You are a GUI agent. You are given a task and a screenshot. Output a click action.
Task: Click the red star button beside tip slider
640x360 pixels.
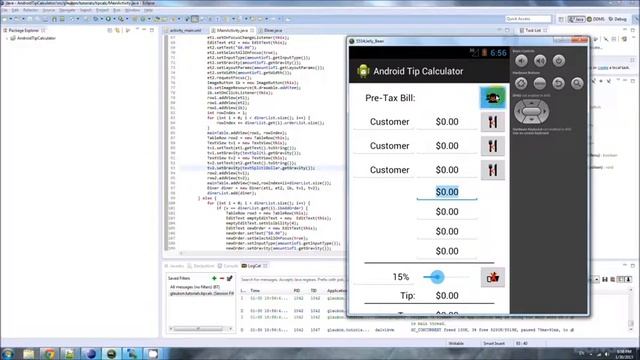pos(493,277)
